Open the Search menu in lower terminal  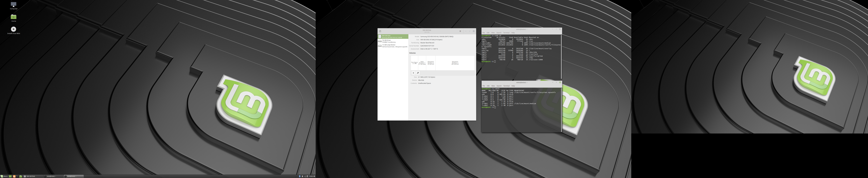[499, 86]
